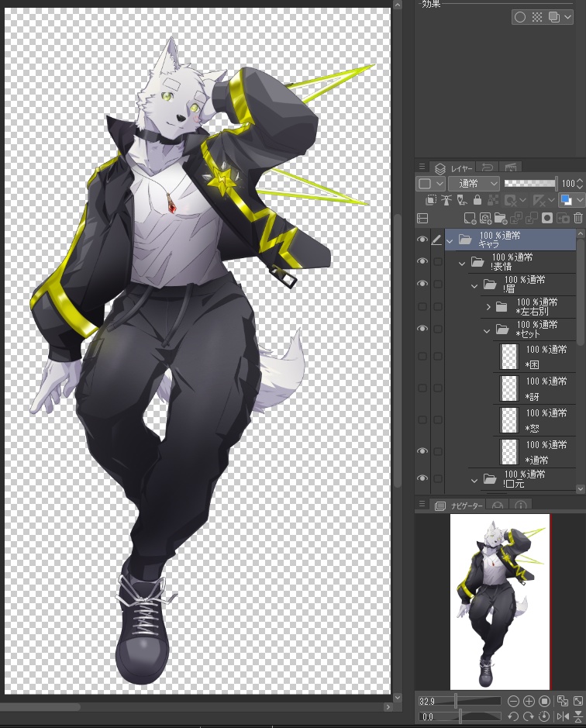Click the navigator rotation slider showing 0.0

tap(460, 716)
